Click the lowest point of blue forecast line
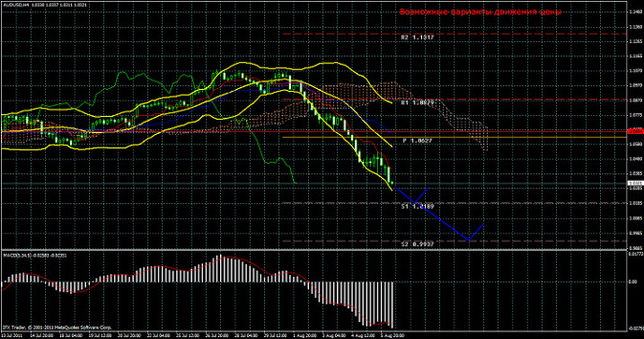The image size is (644, 339). tap(470, 240)
